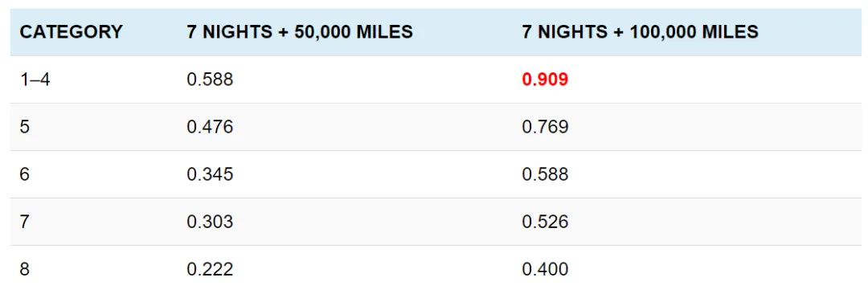Click the CATEGORY column header
Viewport: 868px width, 298px height.
71,32
